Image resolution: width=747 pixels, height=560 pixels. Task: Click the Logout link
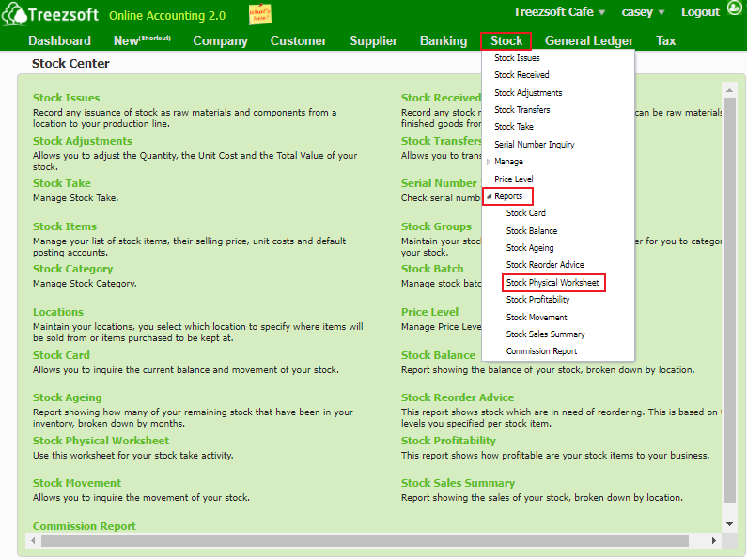coord(700,12)
